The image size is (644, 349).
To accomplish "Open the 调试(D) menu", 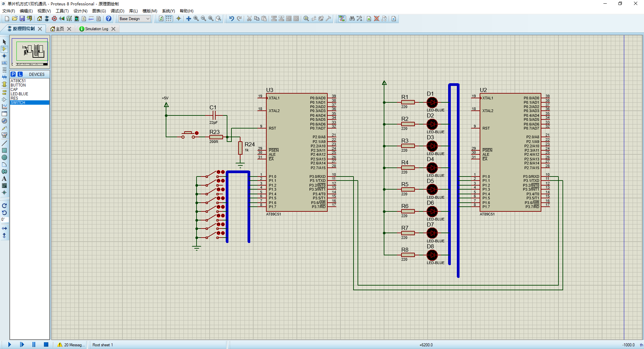I will (x=117, y=11).
